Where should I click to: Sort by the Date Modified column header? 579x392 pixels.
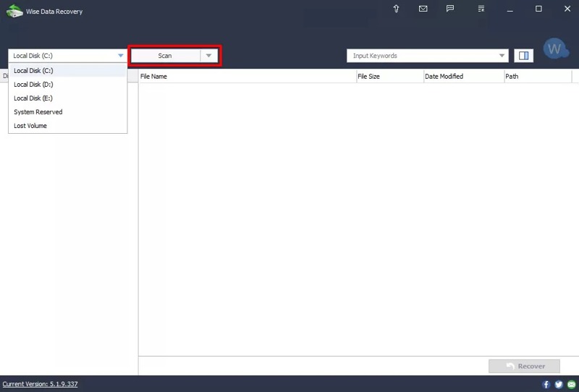[464, 77]
